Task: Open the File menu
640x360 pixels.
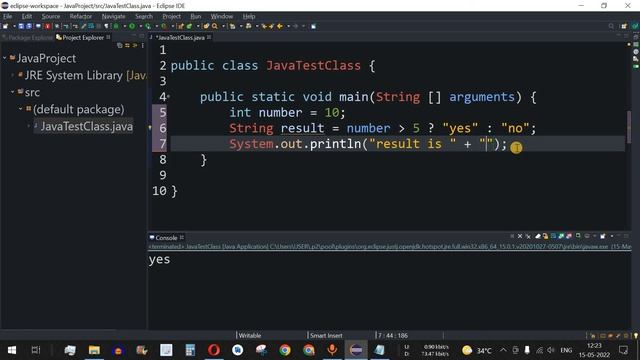Action: coord(7,16)
